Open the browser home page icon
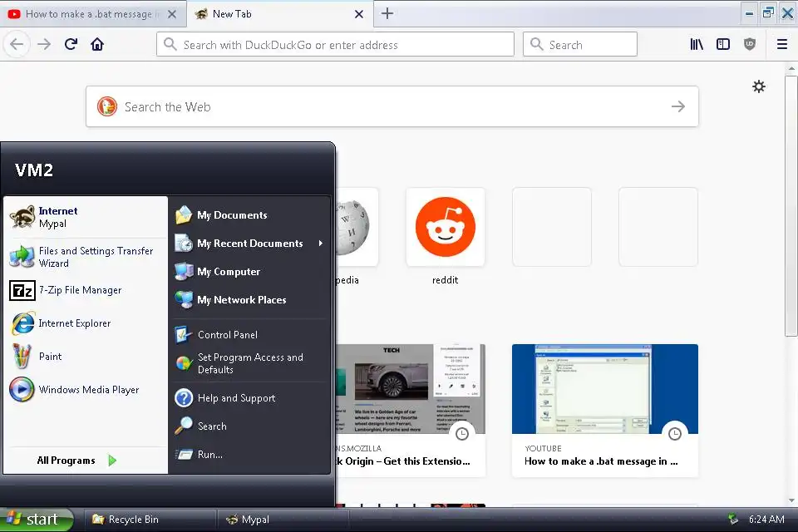798x532 pixels. pos(97,44)
